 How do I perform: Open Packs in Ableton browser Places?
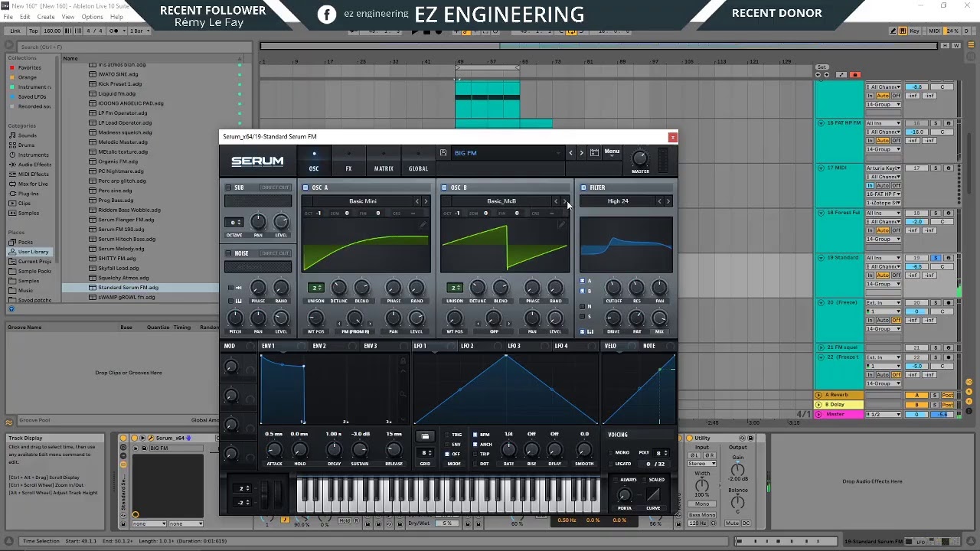pyautogui.click(x=25, y=243)
